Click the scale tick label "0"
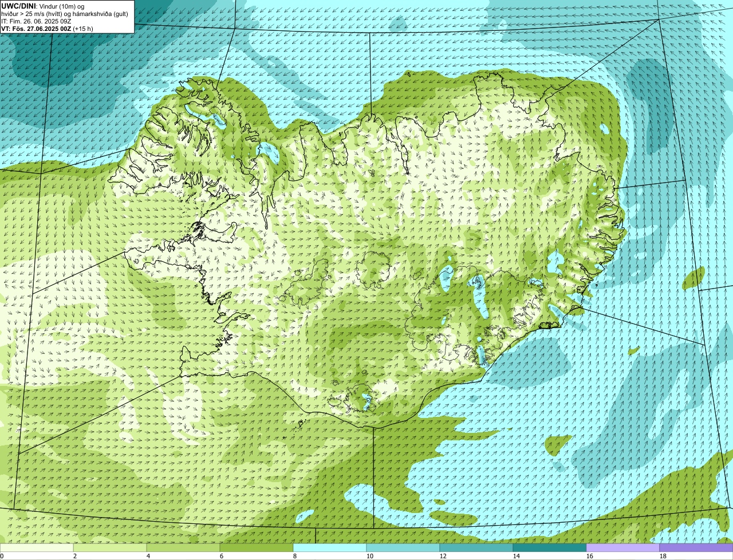The height and width of the screenshot is (560, 733). pyautogui.click(x=2, y=556)
